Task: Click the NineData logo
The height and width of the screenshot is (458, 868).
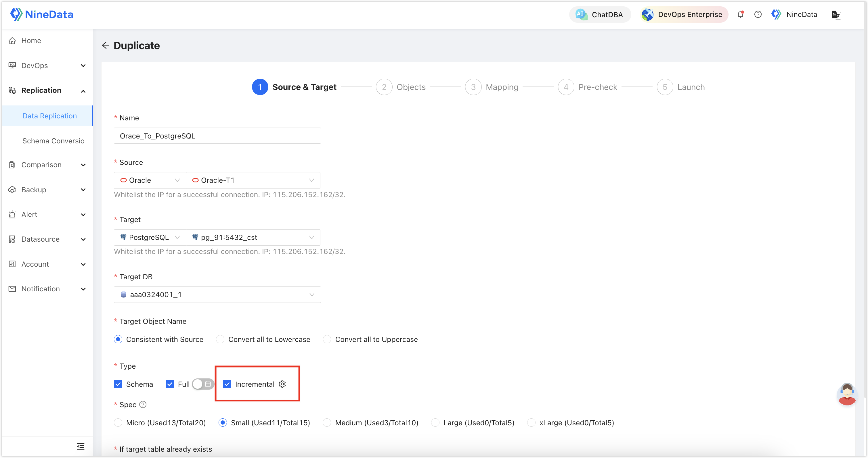Action: (42, 14)
